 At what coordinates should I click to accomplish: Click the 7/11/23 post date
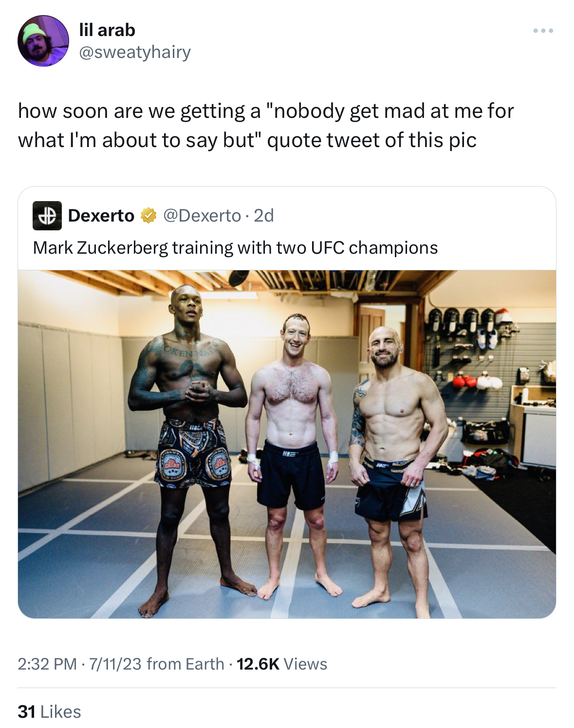115,664
